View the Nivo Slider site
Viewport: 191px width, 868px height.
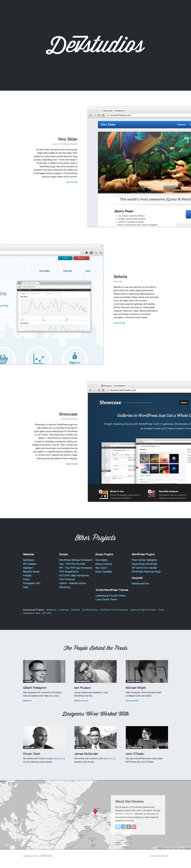[x=71, y=182]
